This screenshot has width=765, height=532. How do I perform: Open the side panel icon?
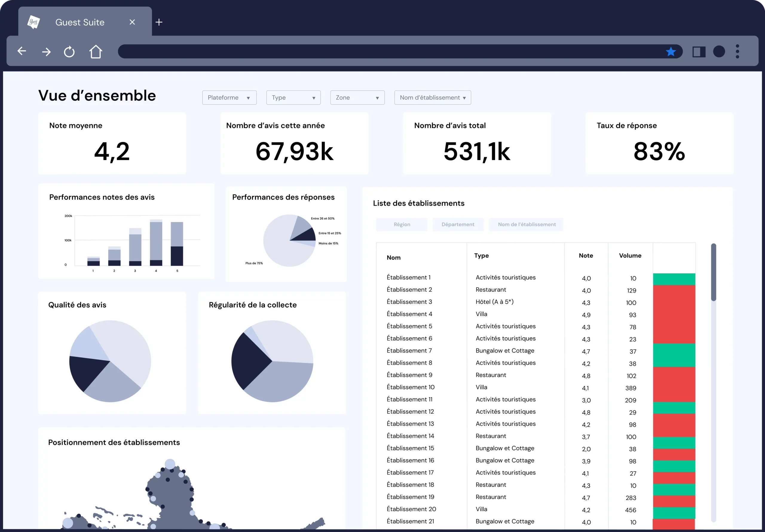[x=699, y=52]
